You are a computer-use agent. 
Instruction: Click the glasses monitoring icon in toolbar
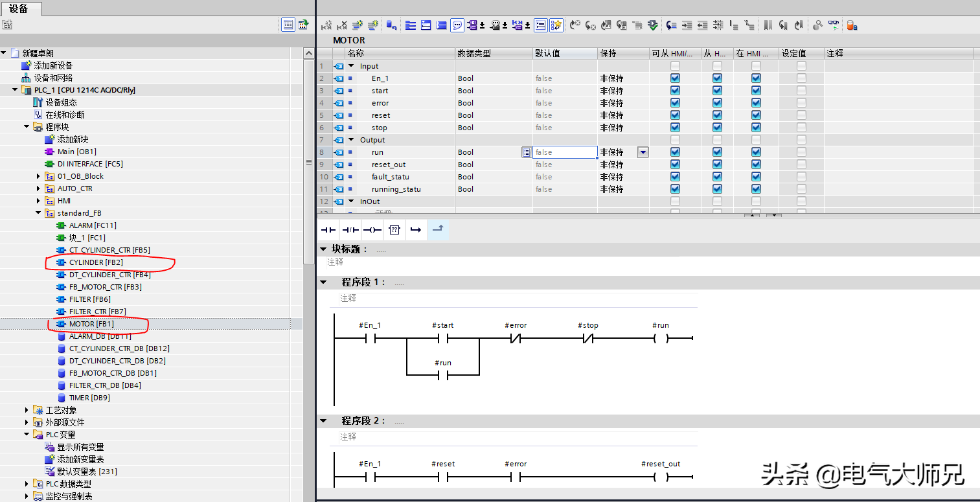pyautogui.click(x=834, y=25)
